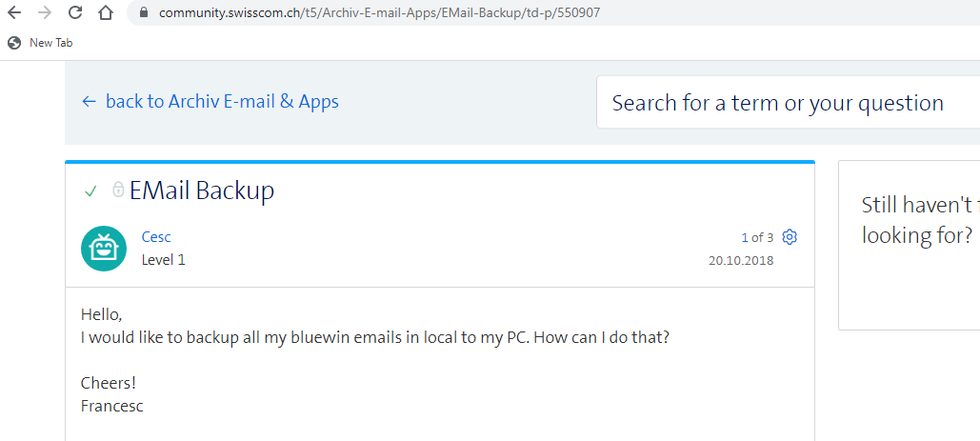980x441 pixels.
Task: Click the bluewin emails backup question text
Action: [x=375, y=337]
